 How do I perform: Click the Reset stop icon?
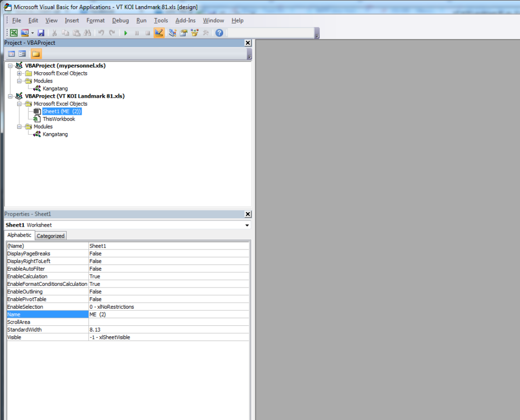click(x=148, y=33)
